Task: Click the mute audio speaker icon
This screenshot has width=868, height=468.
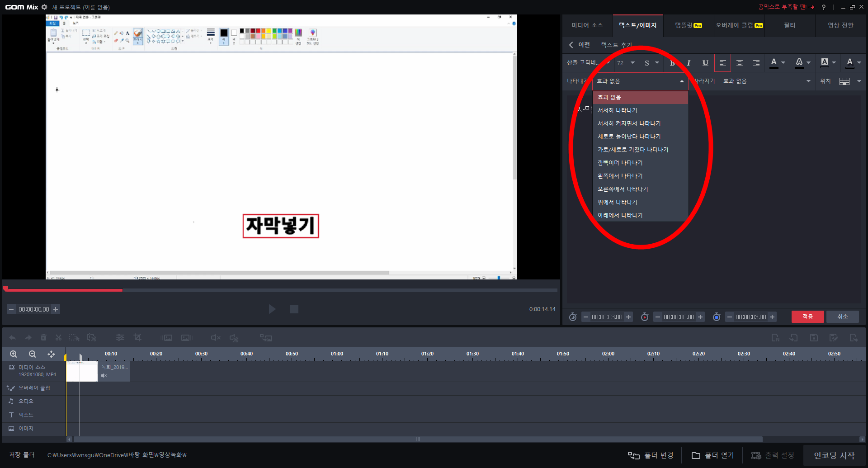Action: (x=216, y=338)
